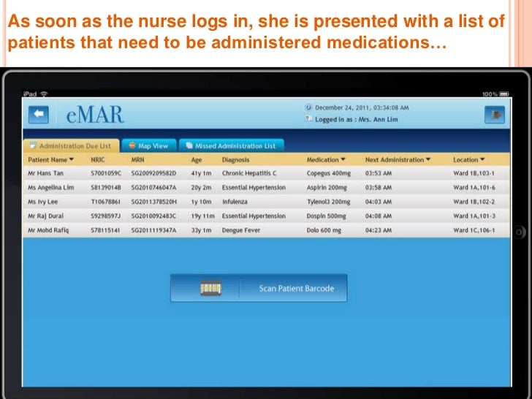Click medication Tylenol3 200mg
Screen dimensions: 532x399
(x=328, y=202)
